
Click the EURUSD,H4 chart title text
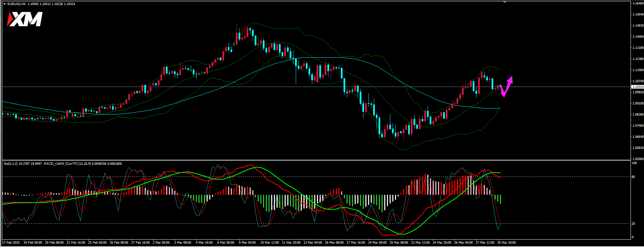16,4
